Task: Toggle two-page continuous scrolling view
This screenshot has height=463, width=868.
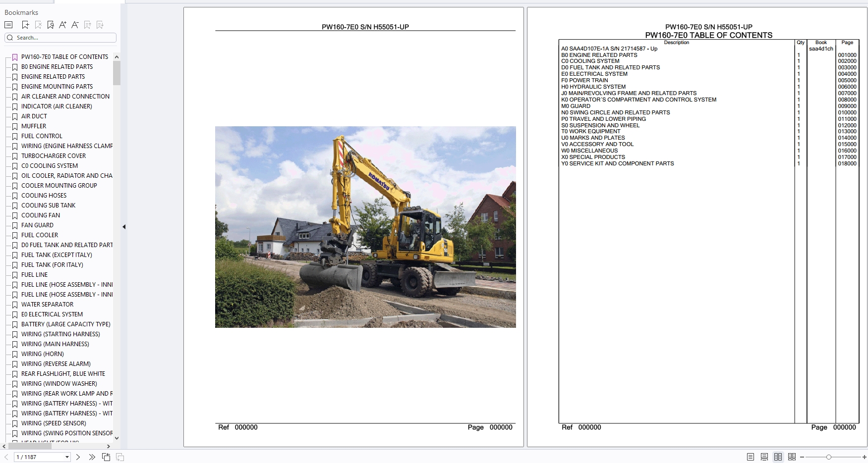Action: [x=792, y=457]
